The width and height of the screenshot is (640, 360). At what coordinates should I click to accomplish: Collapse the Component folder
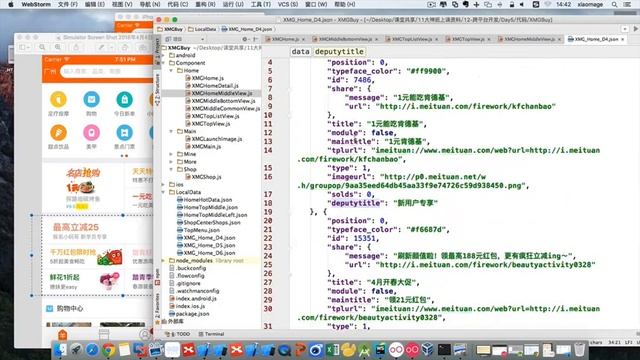click(164, 63)
